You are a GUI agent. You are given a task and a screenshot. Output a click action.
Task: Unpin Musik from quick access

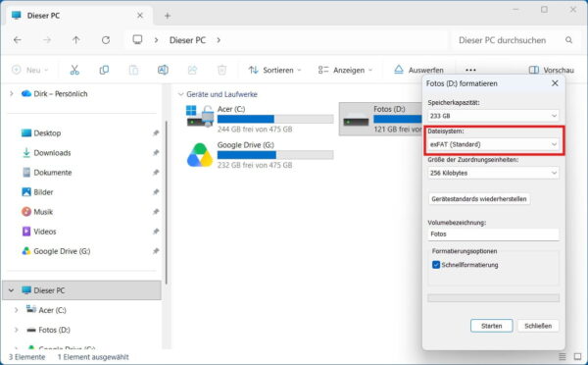[x=156, y=212]
